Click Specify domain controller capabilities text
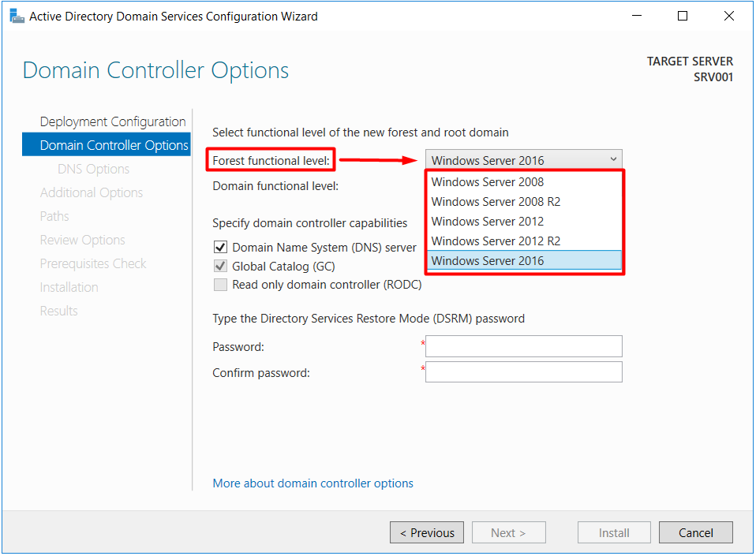 [310, 223]
